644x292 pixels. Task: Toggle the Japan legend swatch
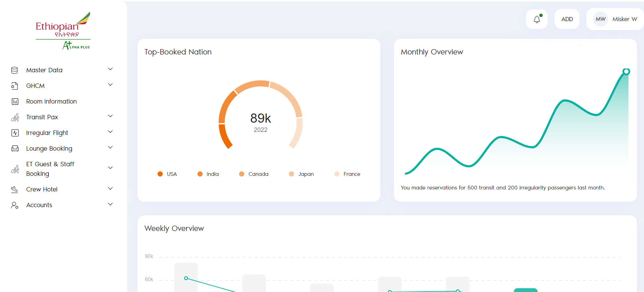291,174
